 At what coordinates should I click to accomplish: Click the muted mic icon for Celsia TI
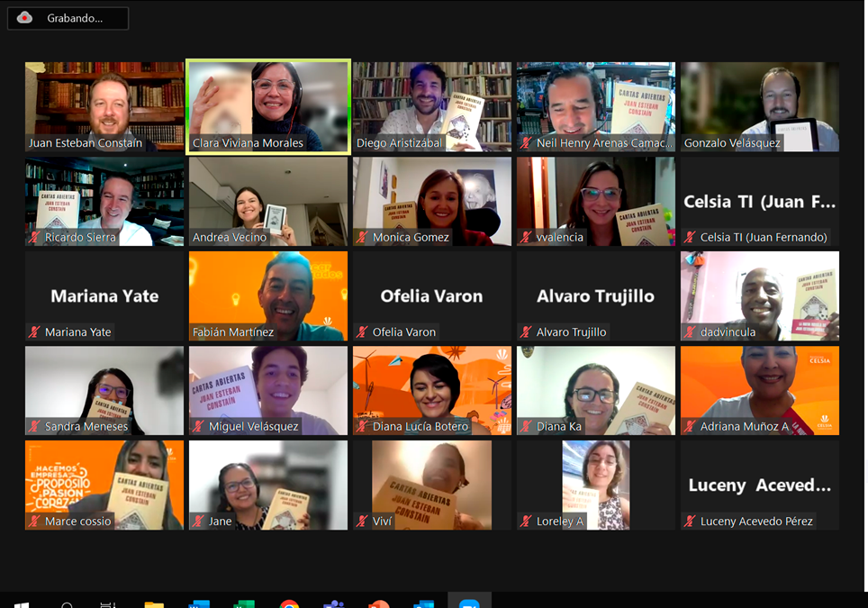[690, 238]
